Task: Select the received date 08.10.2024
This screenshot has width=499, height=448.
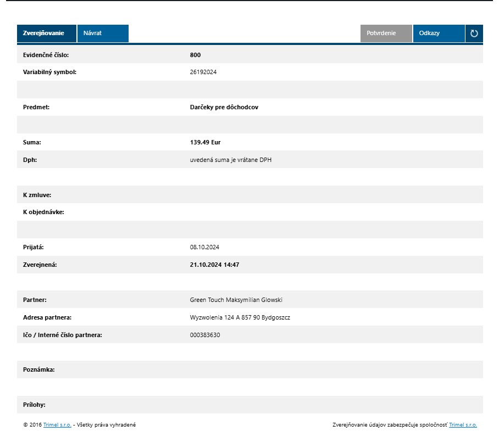Action: coord(204,247)
